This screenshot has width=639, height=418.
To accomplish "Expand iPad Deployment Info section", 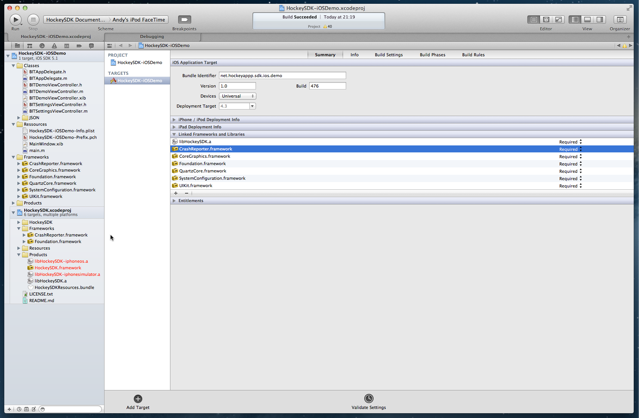I will pyautogui.click(x=174, y=127).
